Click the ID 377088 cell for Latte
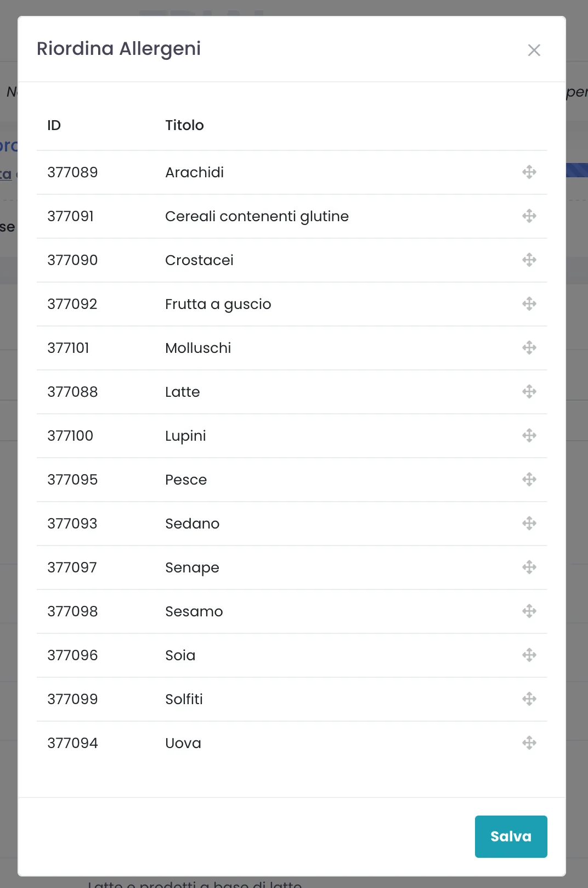 click(x=72, y=392)
